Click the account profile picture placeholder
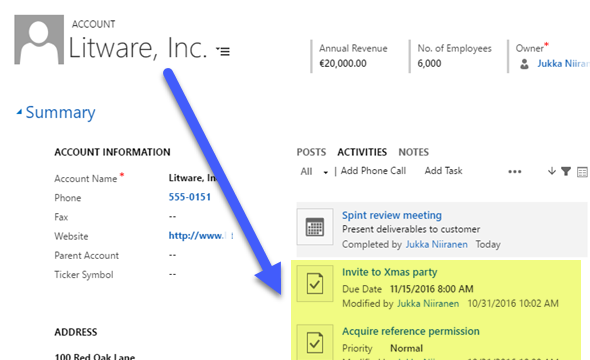 point(39,39)
